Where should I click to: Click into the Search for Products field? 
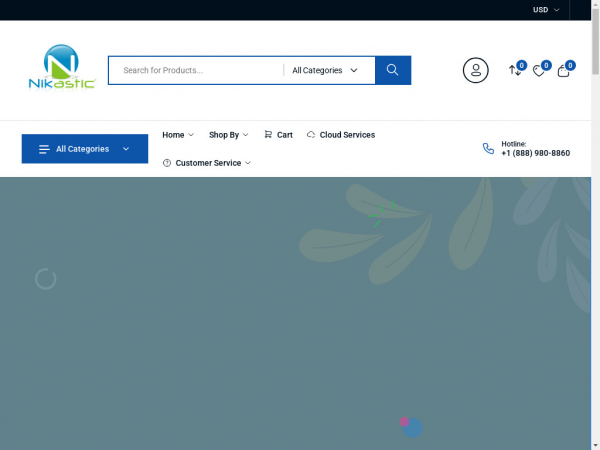point(195,70)
